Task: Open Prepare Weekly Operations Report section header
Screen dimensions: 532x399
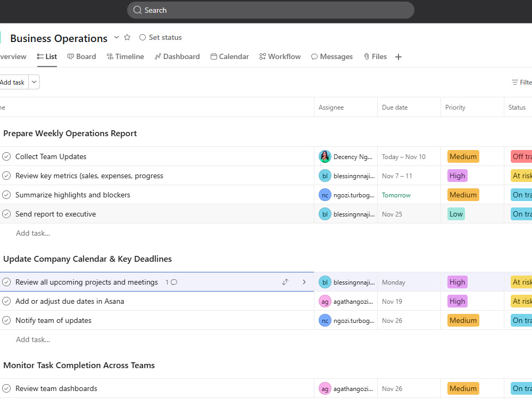Action: pos(70,134)
